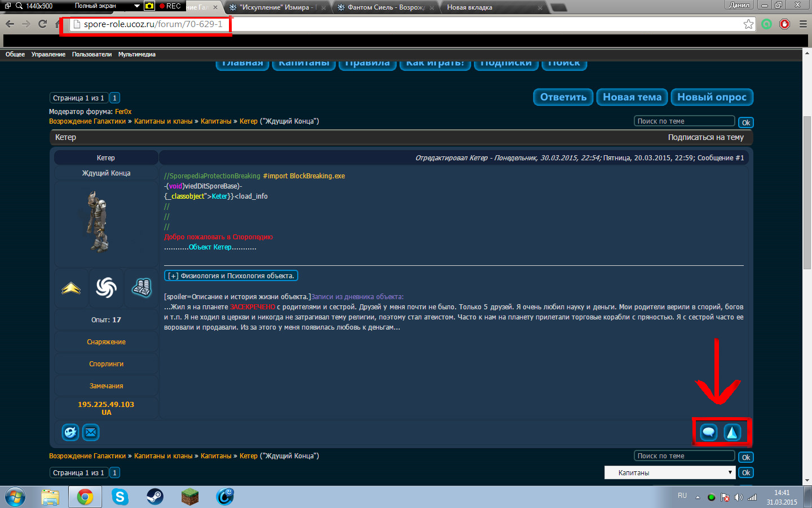Viewport: 812px width, 508px height.
Task: Open the Снаряжение link in the user panel
Action: tap(106, 342)
